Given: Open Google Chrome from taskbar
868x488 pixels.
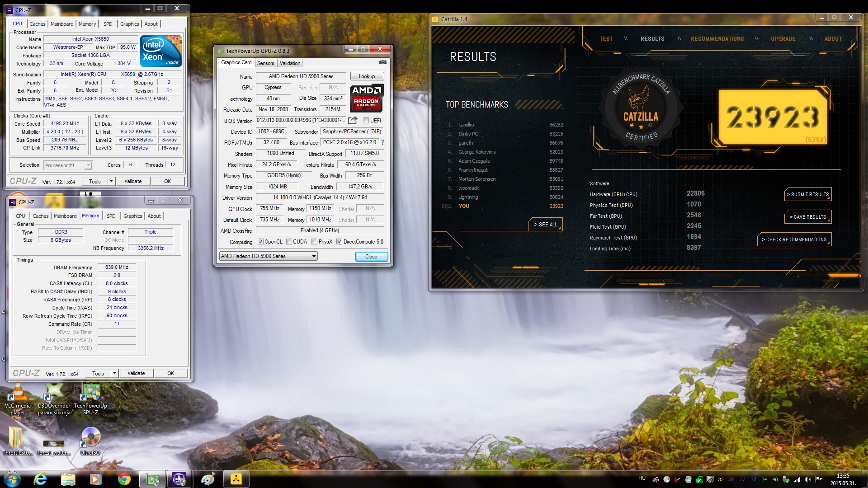Looking at the screenshot, I should click(124, 479).
